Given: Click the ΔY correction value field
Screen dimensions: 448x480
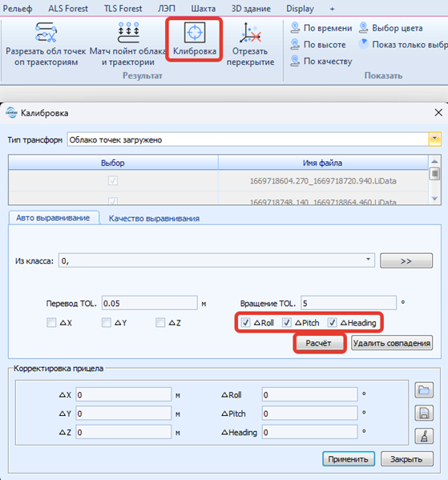Looking at the screenshot, I should pos(123,413).
